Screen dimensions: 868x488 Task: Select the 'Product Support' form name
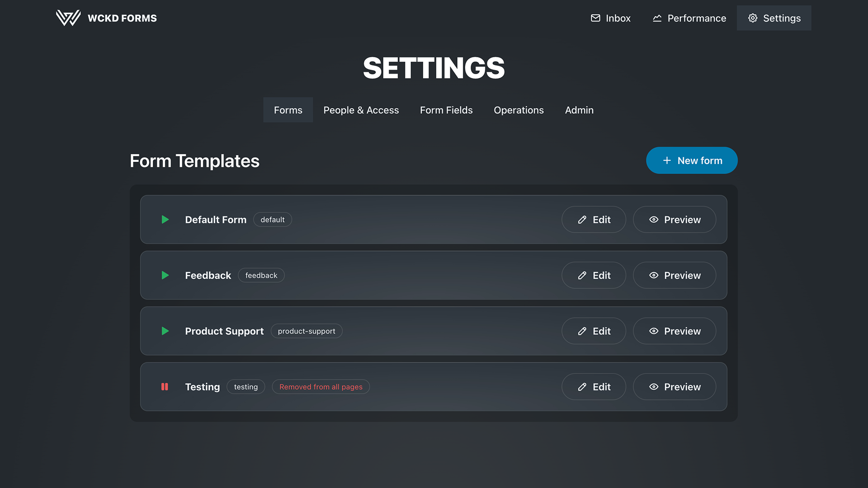tap(224, 331)
